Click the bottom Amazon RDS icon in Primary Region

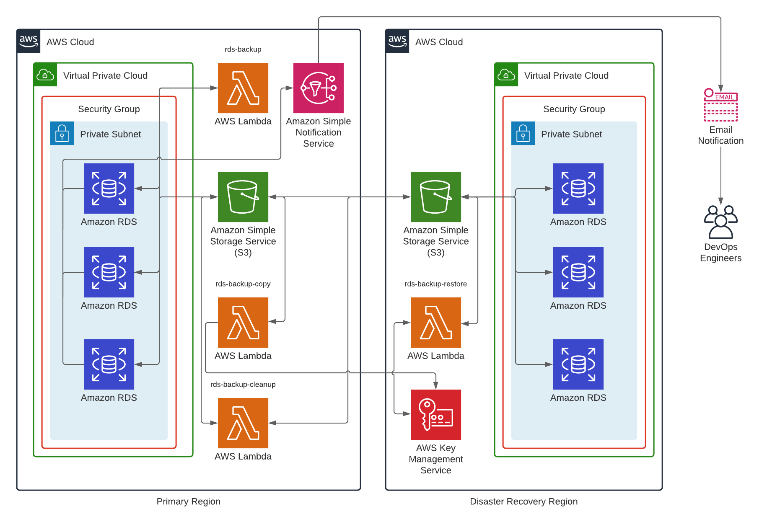[109, 364]
